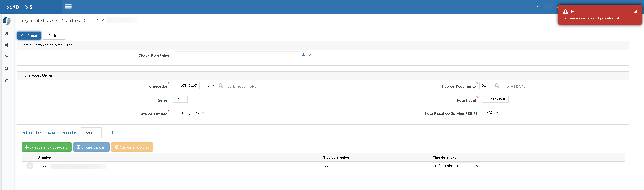
Task: Remove the attached xml file row
Action: (30, 166)
